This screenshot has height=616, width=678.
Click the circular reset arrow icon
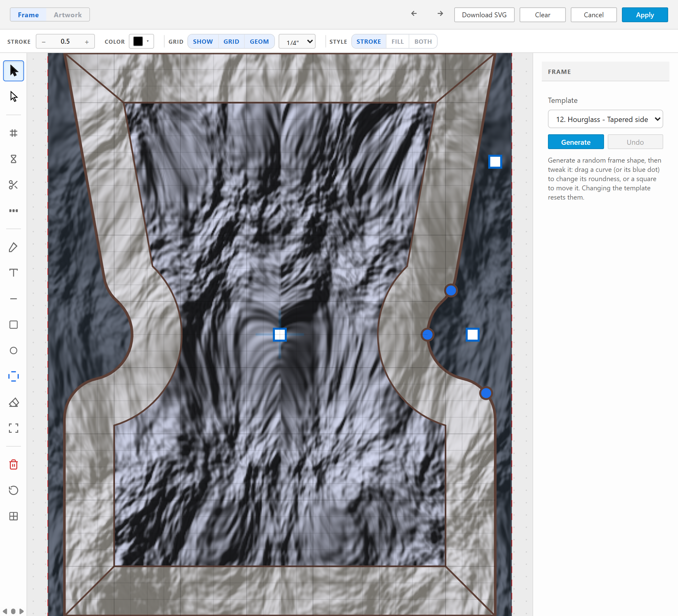click(14, 490)
